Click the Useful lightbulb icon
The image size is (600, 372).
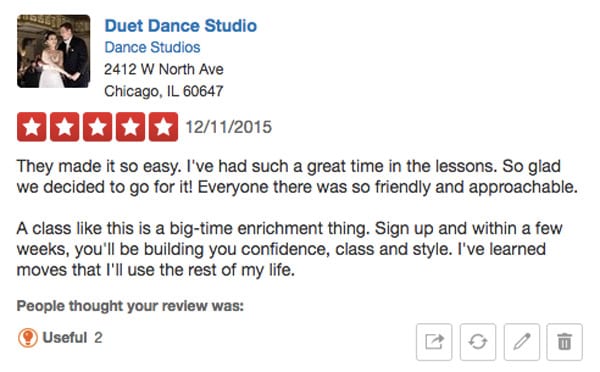(x=28, y=338)
